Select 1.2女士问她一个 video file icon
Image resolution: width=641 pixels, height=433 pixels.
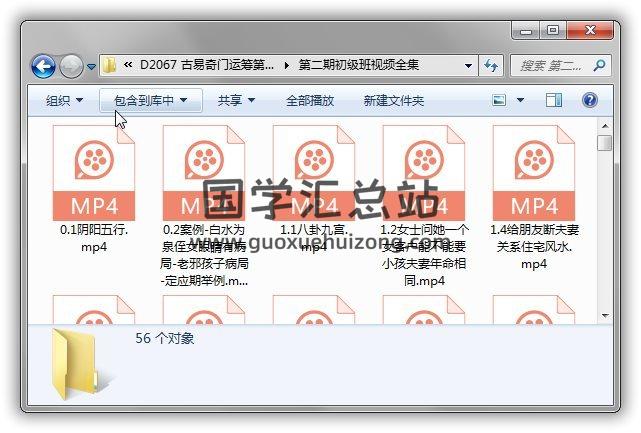[x=424, y=173]
